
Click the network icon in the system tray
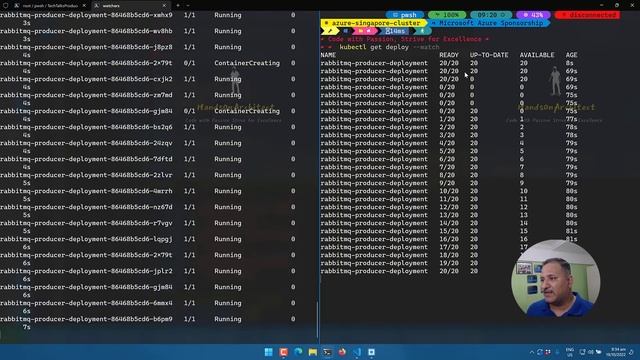click(583, 352)
